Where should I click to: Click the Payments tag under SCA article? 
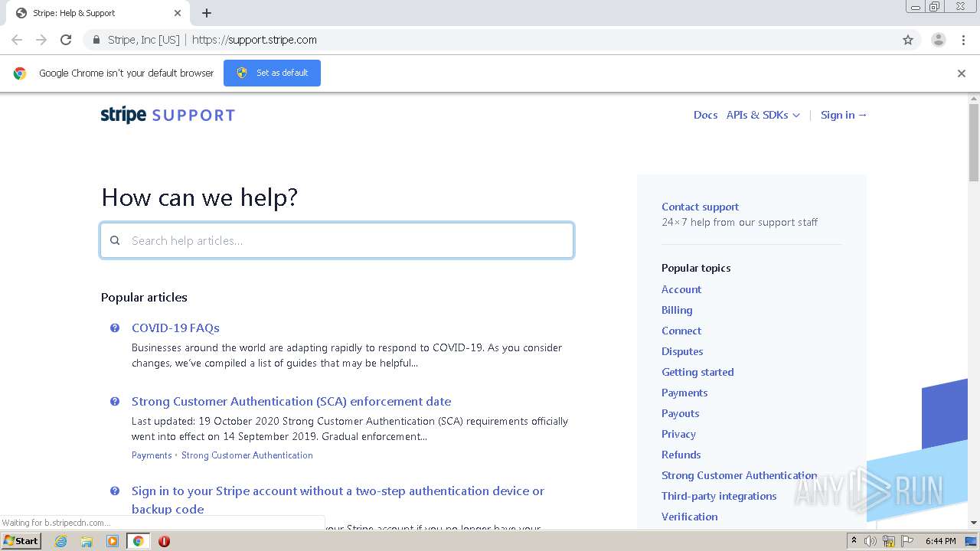click(x=152, y=455)
